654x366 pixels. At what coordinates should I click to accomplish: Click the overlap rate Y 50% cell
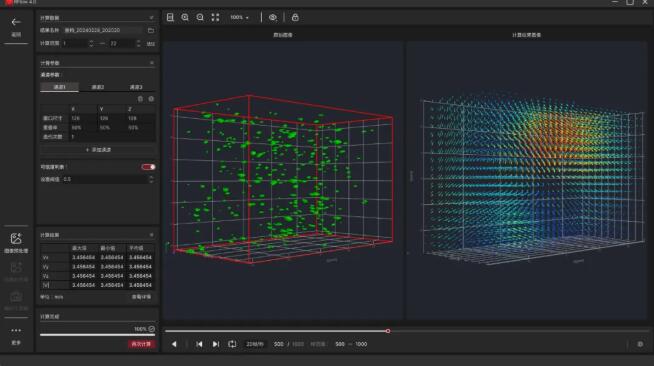[x=111, y=128]
